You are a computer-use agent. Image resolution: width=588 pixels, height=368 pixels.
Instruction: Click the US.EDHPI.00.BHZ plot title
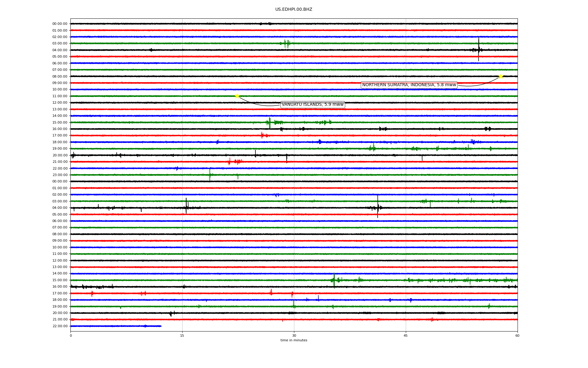click(293, 10)
